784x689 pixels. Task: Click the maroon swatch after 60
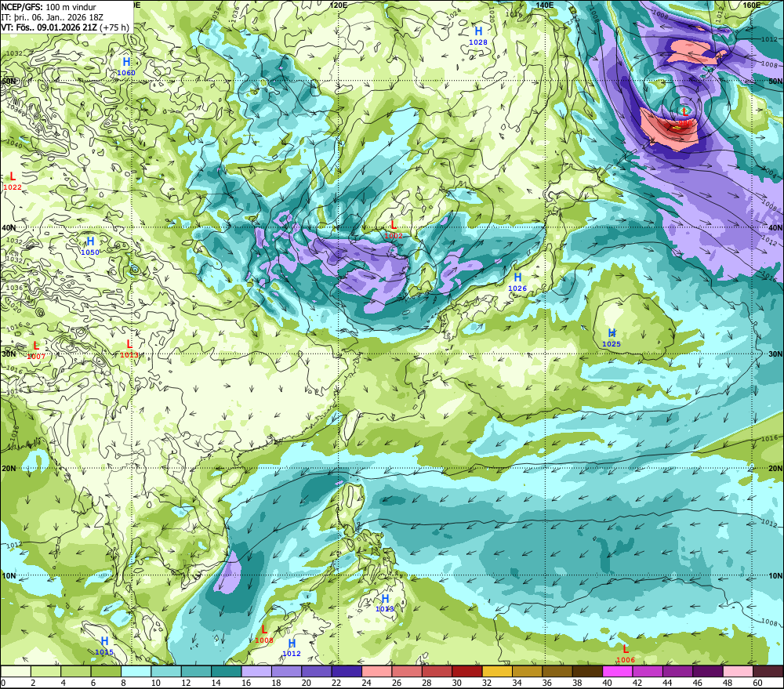[x=768, y=671]
